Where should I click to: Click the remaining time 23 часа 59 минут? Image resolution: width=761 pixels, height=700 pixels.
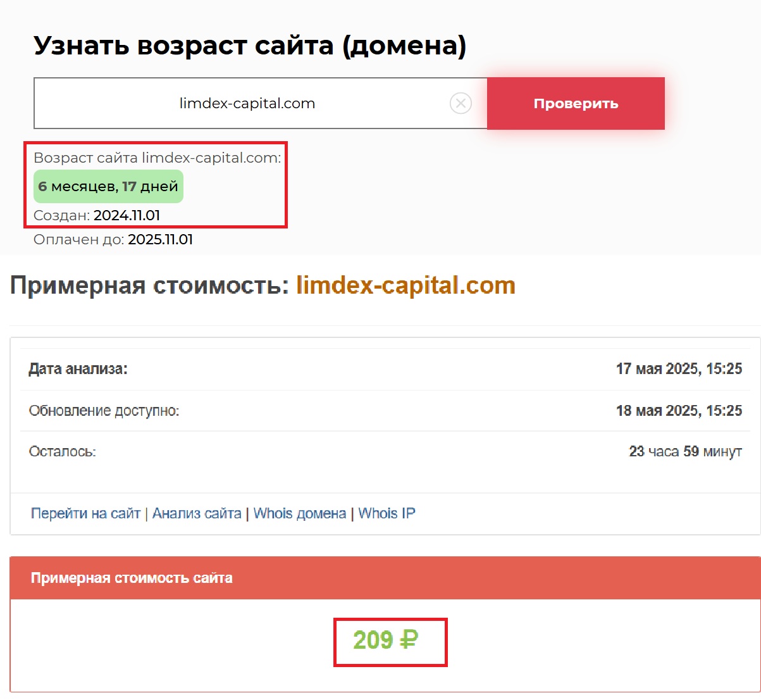pyautogui.click(x=685, y=452)
